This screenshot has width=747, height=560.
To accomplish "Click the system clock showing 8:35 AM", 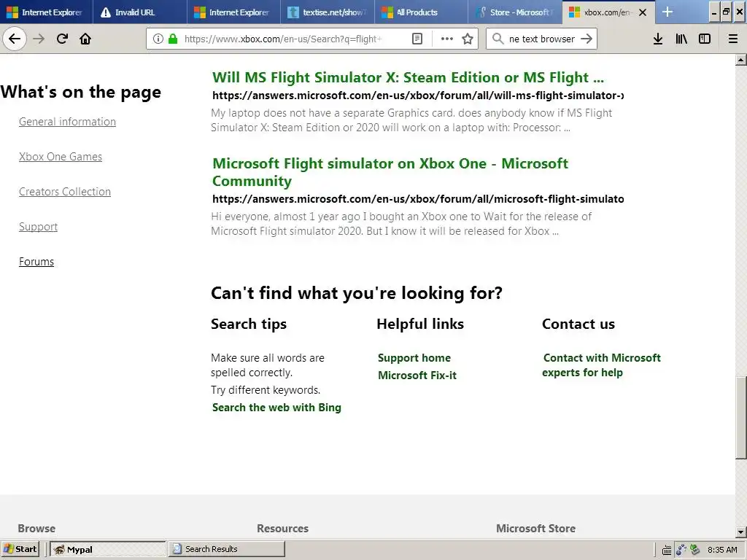I will (x=722, y=550).
